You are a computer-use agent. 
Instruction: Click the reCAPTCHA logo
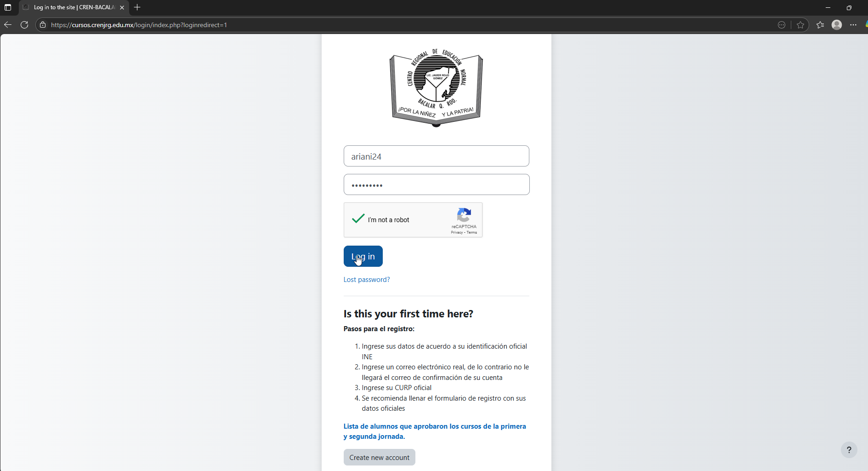(464, 215)
